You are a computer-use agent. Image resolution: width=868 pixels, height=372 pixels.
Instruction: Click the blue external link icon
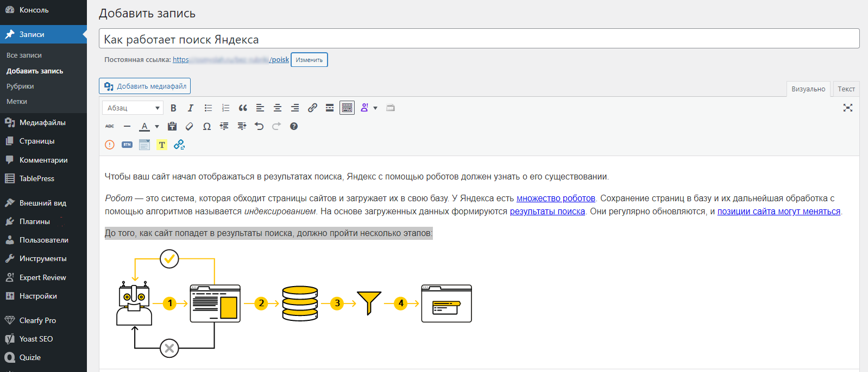pyautogui.click(x=179, y=145)
